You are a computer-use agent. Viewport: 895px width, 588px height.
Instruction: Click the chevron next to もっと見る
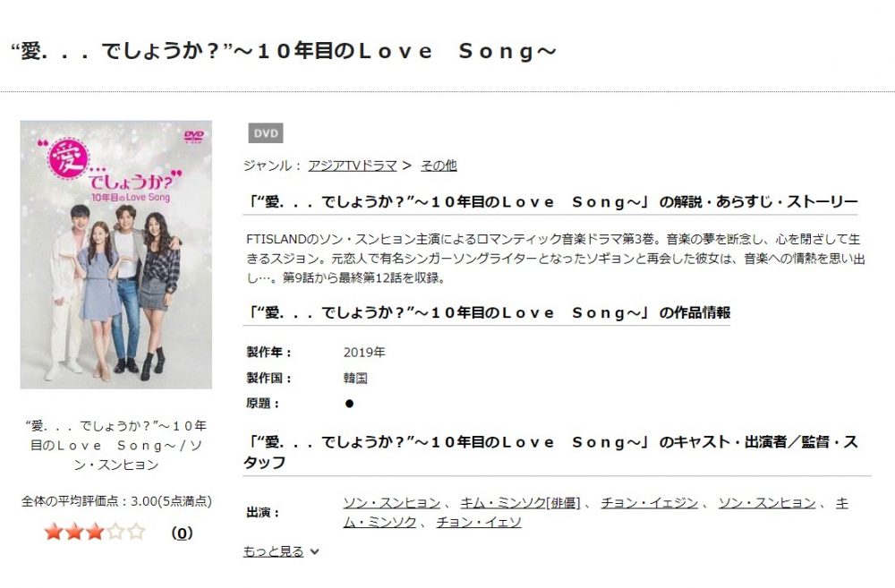pyautogui.click(x=314, y=551)
